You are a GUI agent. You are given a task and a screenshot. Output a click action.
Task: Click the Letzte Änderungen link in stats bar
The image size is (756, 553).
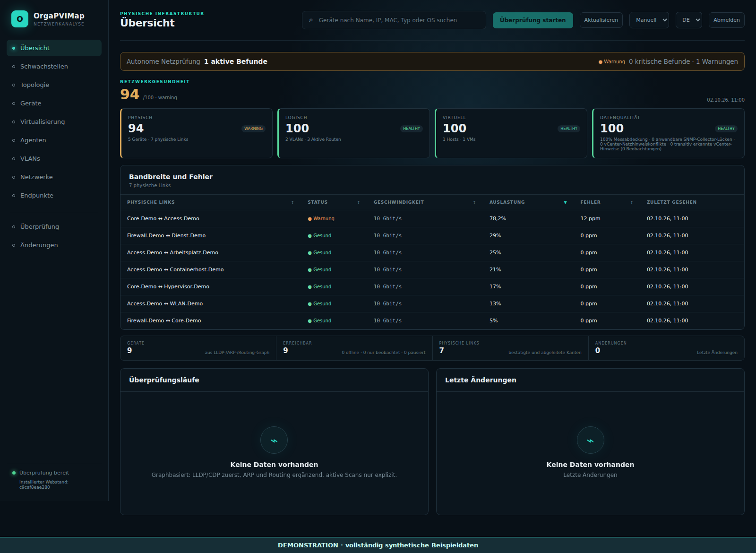point(717,353)
